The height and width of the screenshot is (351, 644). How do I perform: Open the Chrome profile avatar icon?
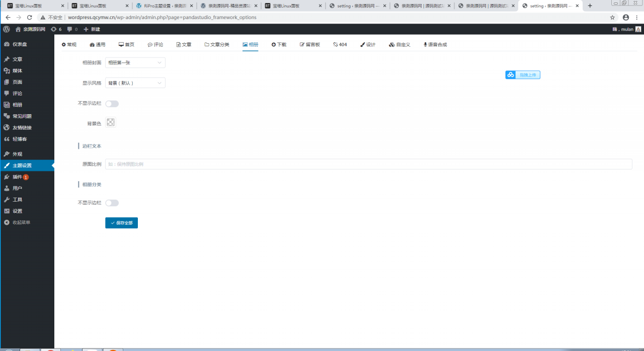click(x=626, y=17)
